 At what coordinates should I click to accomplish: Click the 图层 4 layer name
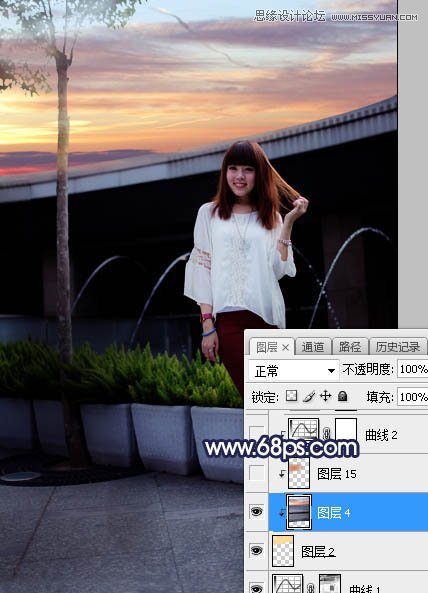click(333, 513)
